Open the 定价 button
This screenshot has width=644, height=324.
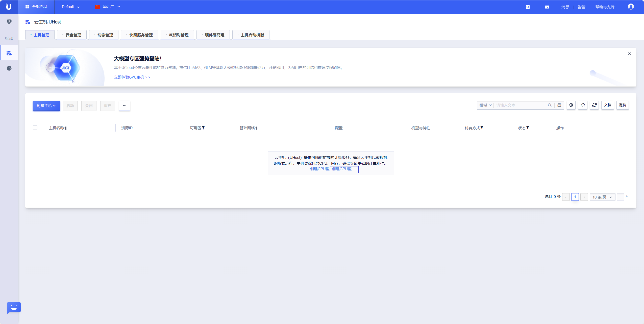coord(623,105)
